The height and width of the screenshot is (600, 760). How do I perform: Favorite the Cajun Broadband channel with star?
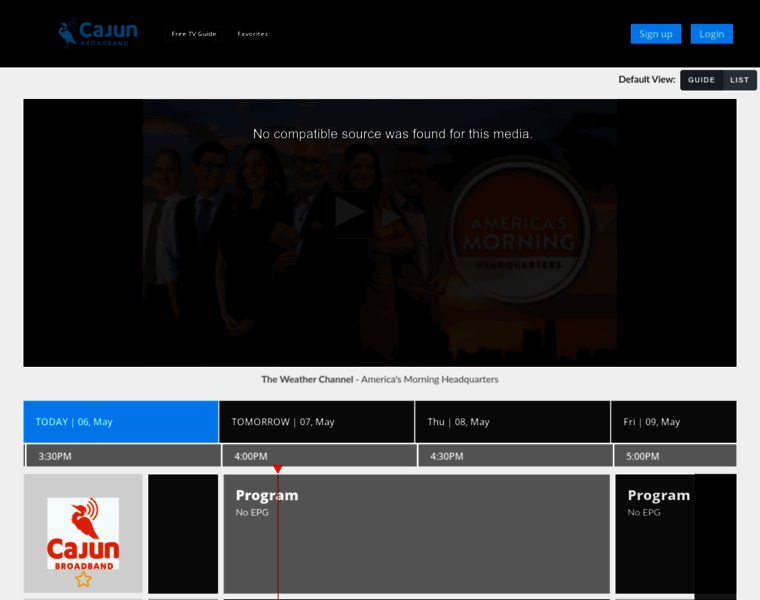[x=83, y=579]
